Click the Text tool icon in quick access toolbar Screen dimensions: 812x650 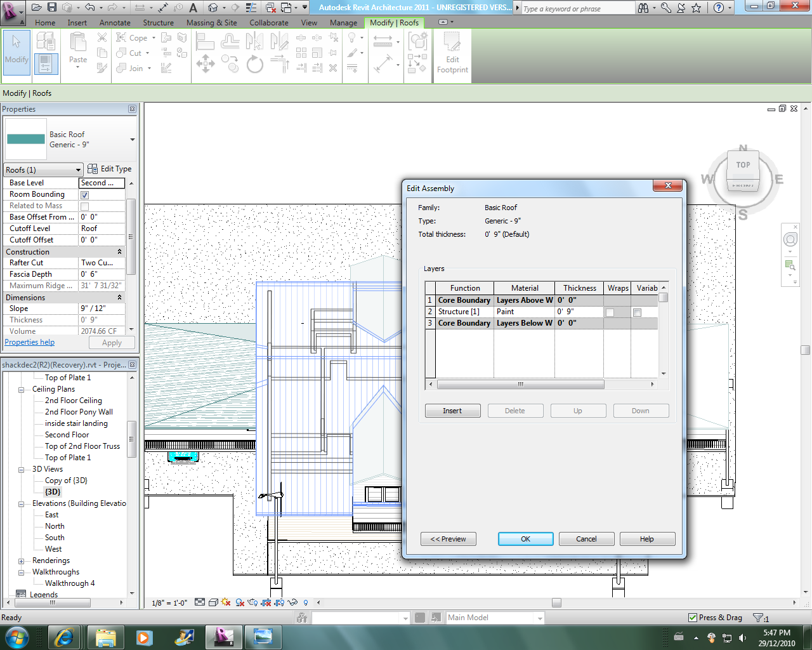click(193, 8)
